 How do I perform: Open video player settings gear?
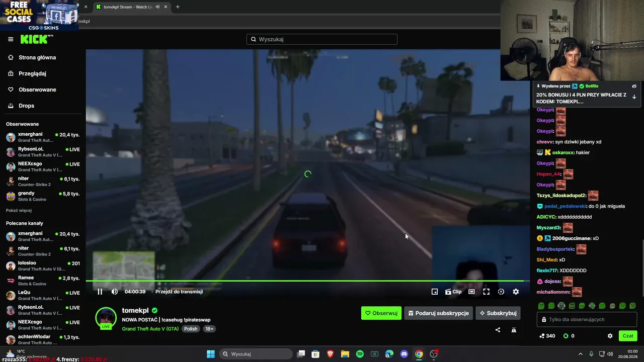516,292
